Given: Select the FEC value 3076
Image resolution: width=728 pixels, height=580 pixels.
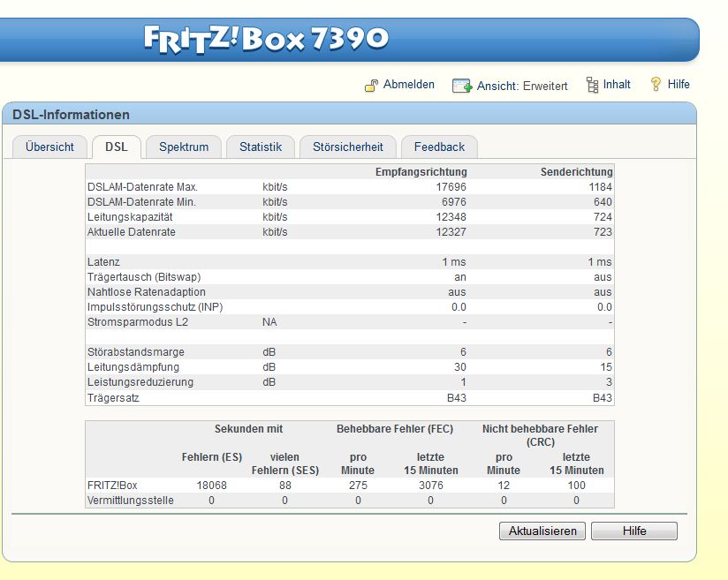Looking at the screenshot, I should point(431,486).
